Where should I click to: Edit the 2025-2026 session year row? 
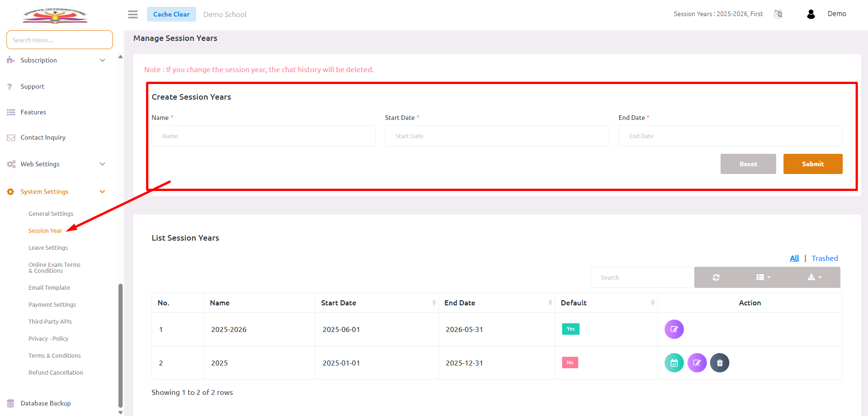[674, 329]
